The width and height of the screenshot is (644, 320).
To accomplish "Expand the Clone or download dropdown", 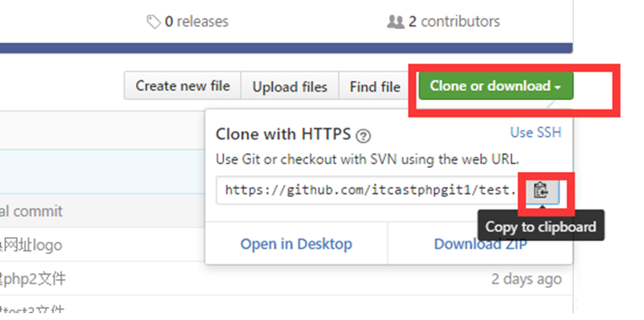I will coord(496,86).
